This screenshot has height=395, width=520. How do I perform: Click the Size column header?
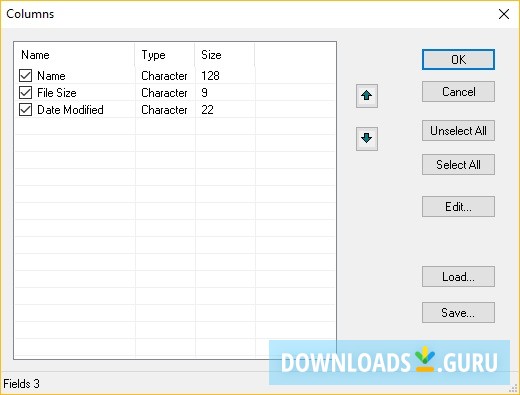[x=225, y=55]
